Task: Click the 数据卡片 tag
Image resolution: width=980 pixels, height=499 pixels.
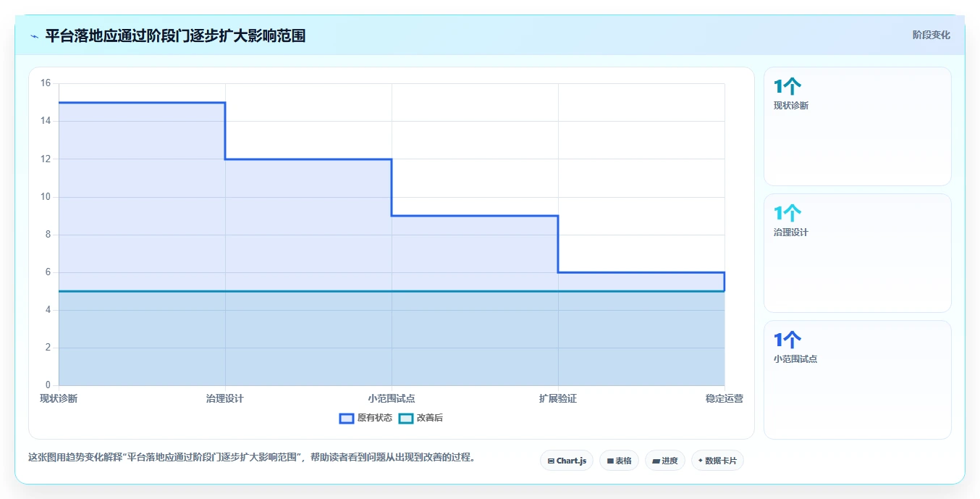Action: 717,461
